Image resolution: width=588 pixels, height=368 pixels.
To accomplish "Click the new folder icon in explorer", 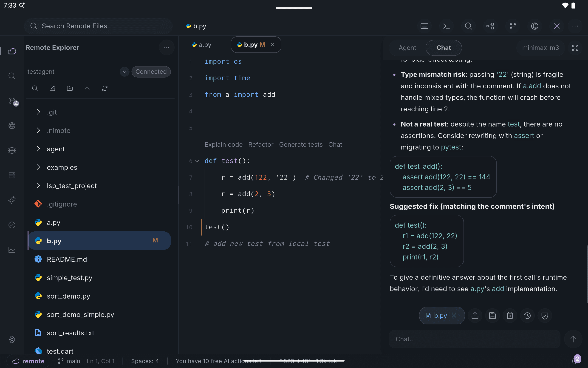I will (x=70, y=88).
